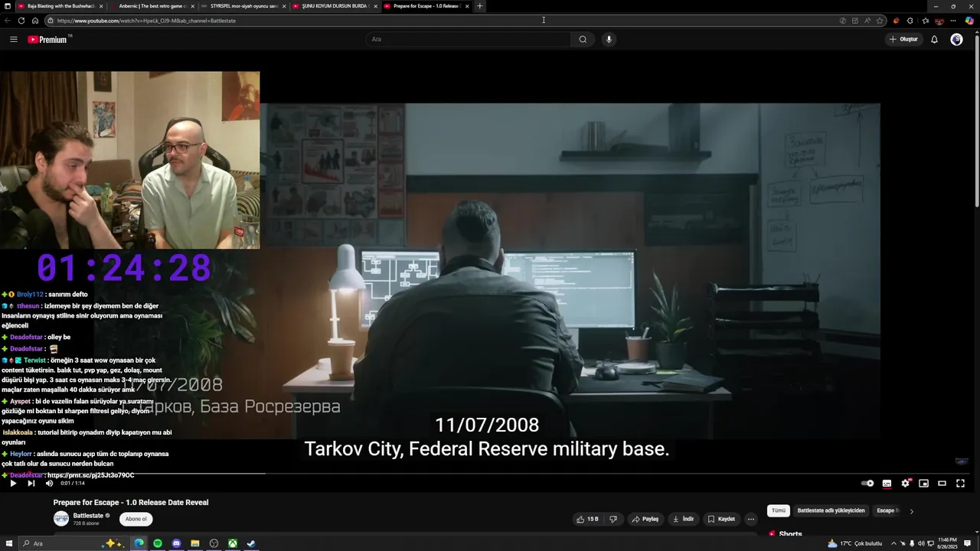Enter fullscreen in the video player
Screen dimensions: 980x551
960,483
